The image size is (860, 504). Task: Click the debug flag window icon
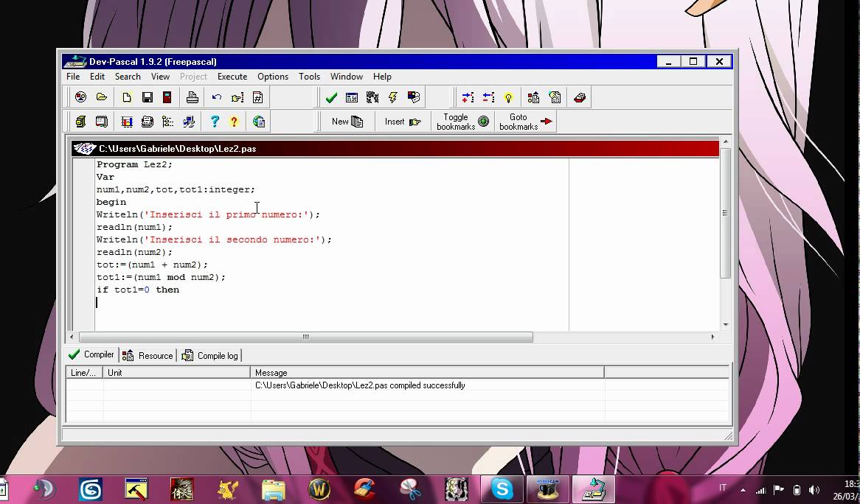(x=414, y=97)
